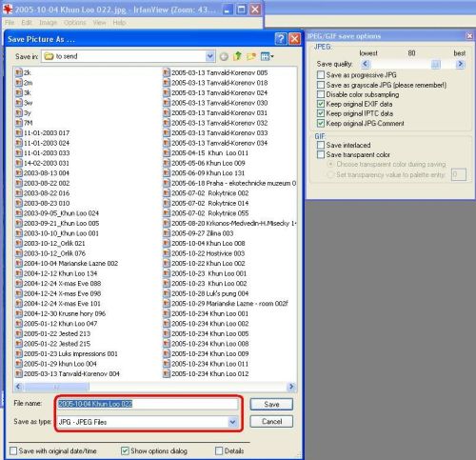
Task: Open the View Menu icon
Action: [x=265, y=56]
